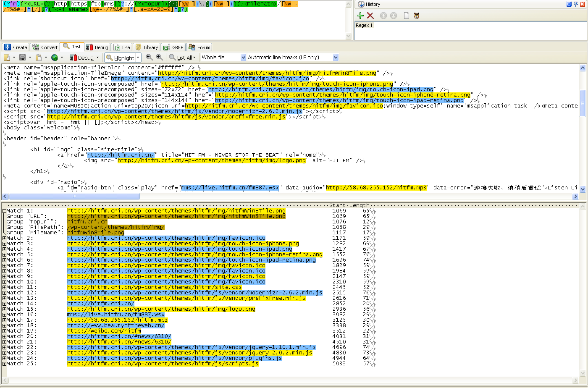Viewport: 588px width, 388px height.
Task: Click Match 24 plugins.js result URL
Action: (x=175, y=358)
